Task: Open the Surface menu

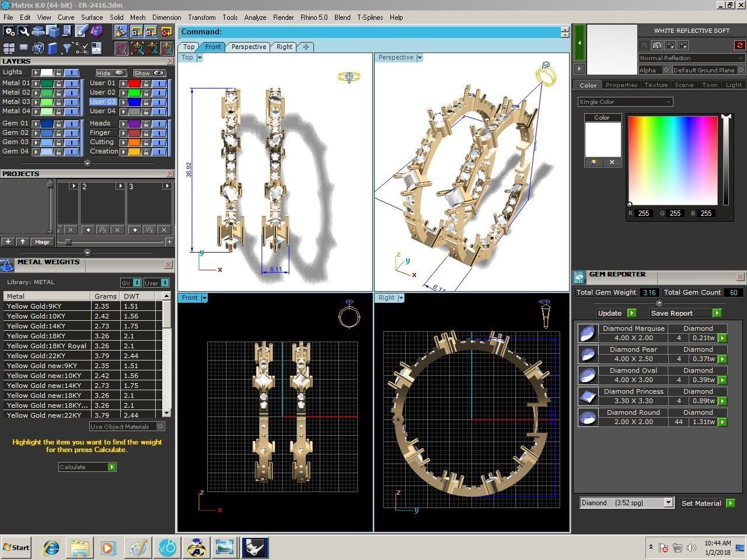Action: tap(92, 17)
